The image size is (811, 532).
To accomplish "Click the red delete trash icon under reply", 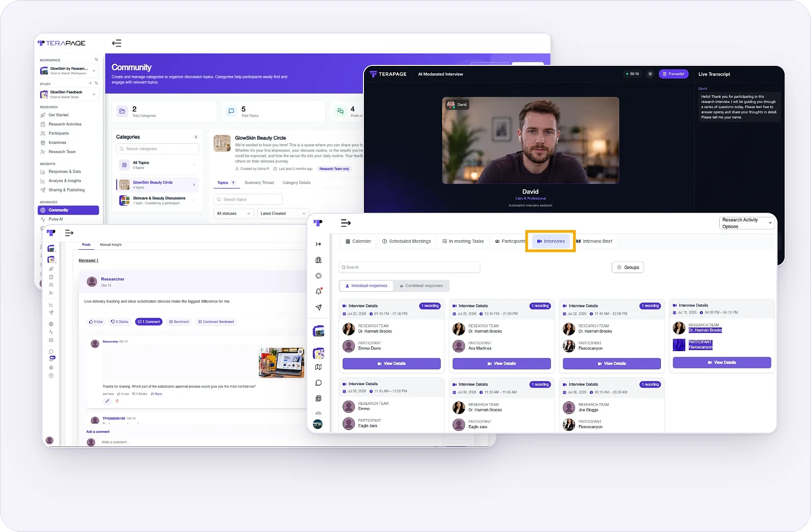I will point(117,401).
